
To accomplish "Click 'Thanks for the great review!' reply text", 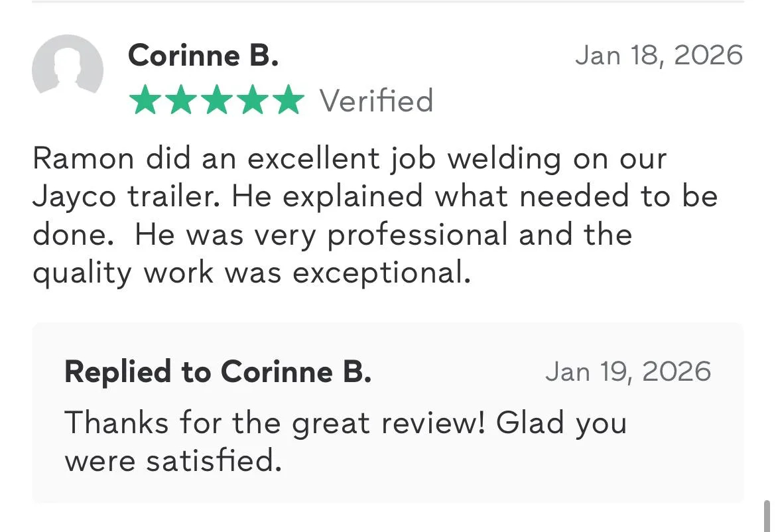I will point(275,423).
